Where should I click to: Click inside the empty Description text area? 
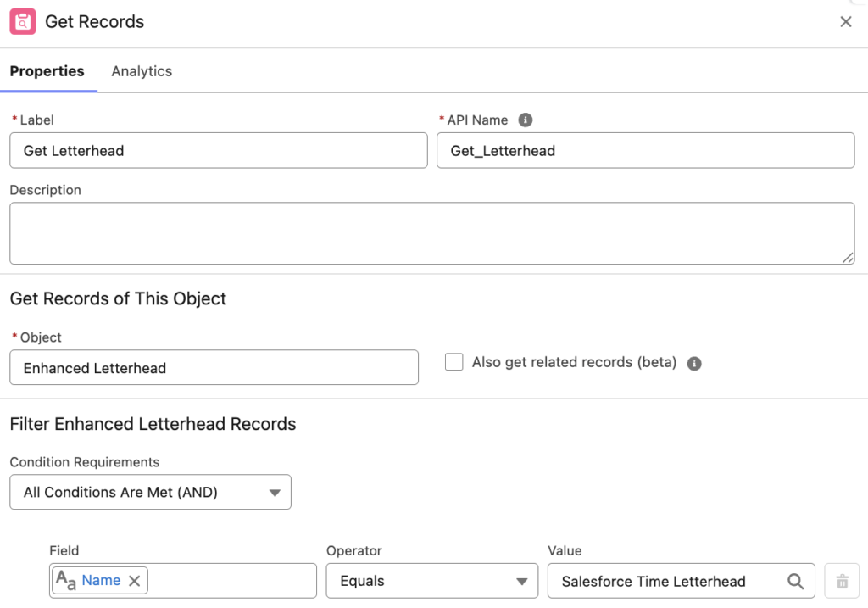(x=431, y=233)
